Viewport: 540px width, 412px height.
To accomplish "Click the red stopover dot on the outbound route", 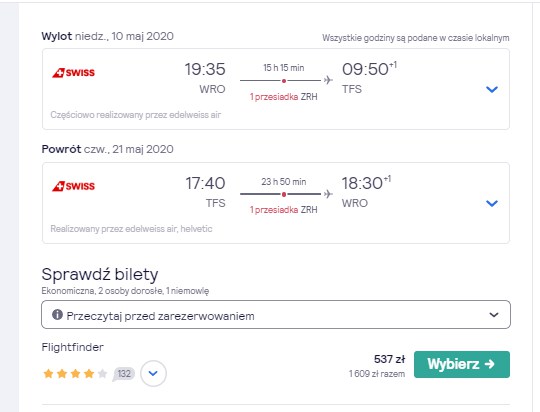I will [x=284, y=81].
